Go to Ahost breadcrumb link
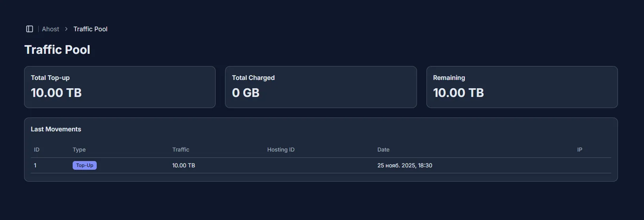 [51, 29]
